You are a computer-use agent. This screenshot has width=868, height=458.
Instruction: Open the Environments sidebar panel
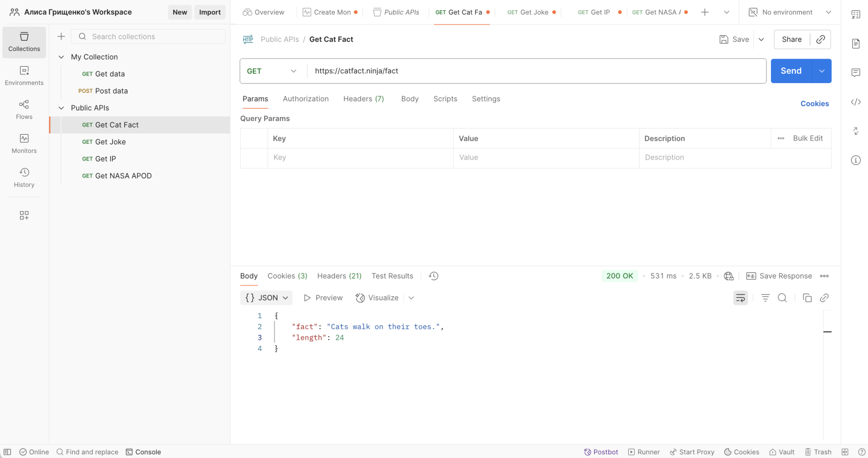[24, 76]
